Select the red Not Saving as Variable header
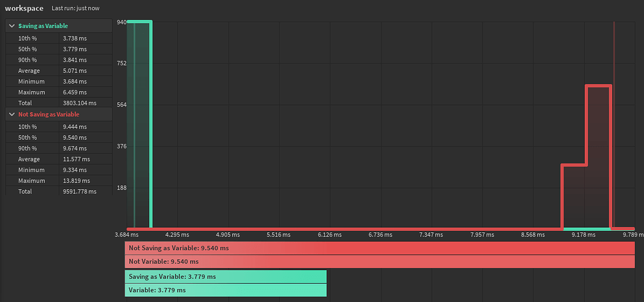This screenshot has height=302, width=644. 59,115
